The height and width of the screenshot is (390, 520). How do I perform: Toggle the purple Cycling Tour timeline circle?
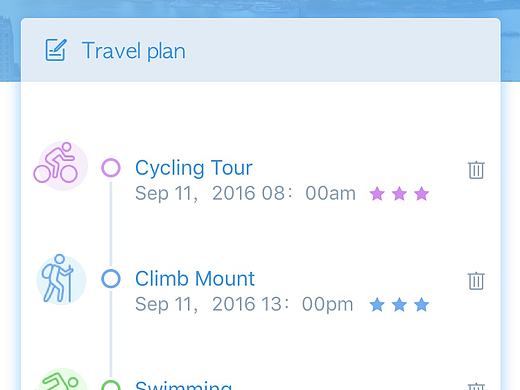111,167
